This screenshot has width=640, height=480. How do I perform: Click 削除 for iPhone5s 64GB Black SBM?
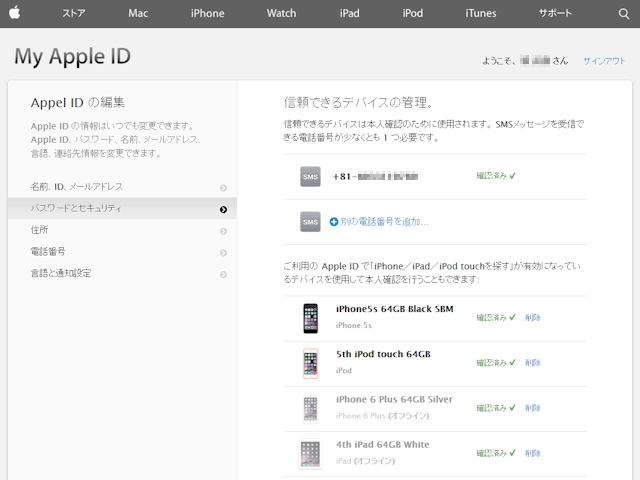pyautogui.click(x=533, y=318)
